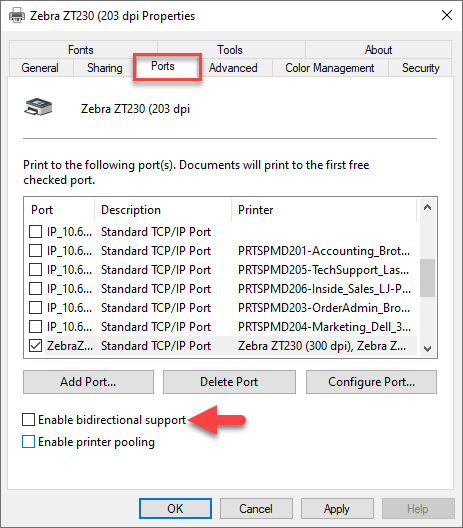Click the Delete Port button

point(229,382)
